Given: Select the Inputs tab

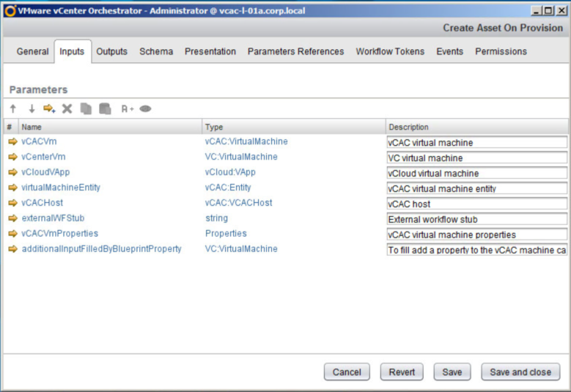Looking at the screenshot, I should (x=72, y=51).
